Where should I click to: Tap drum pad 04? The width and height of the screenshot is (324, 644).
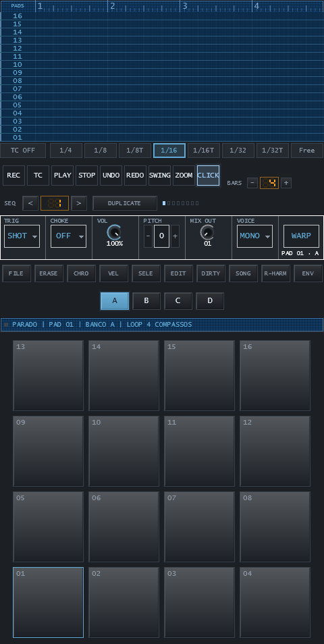275,603
